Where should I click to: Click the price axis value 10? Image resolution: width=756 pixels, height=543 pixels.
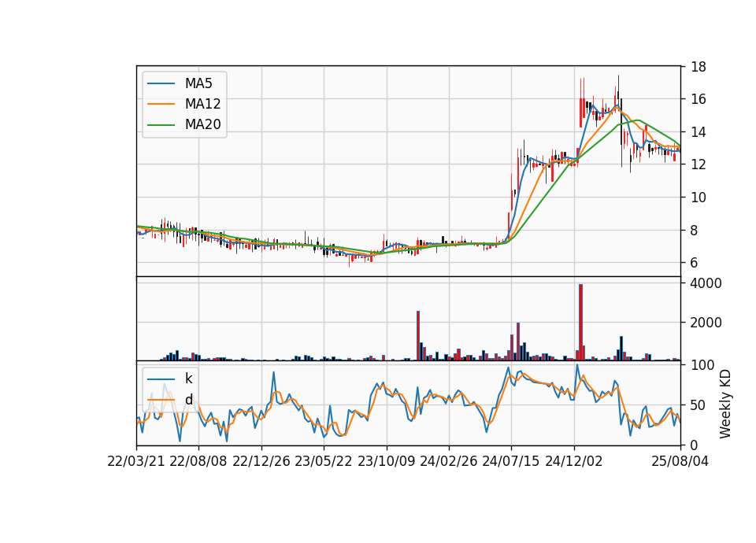pyautogui.click(x=699, y=197)
